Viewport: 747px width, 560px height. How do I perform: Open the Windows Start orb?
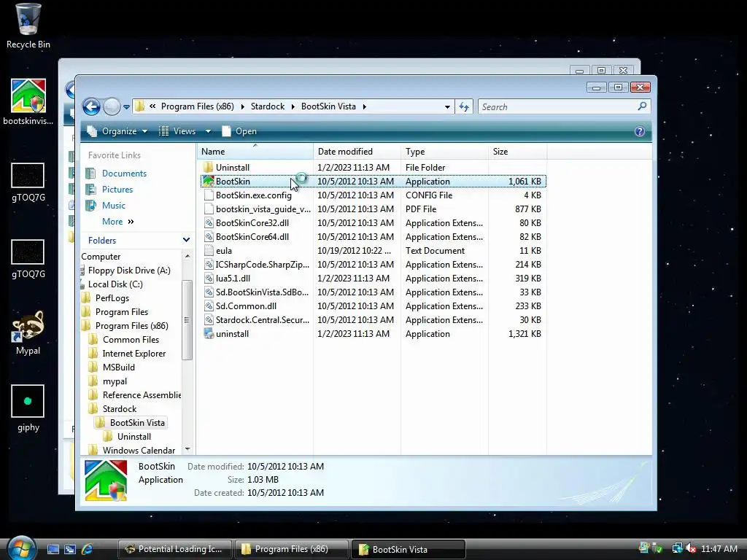point(21,548)
